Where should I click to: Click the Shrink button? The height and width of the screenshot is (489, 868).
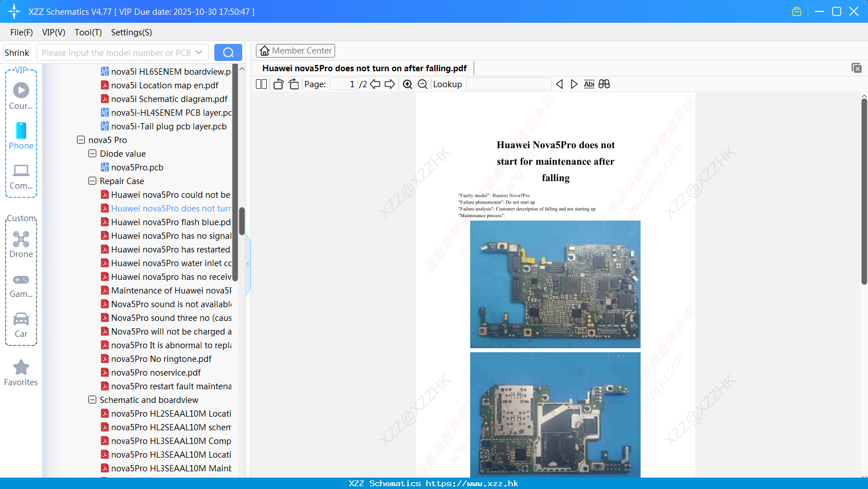click(x=17, y=52)
